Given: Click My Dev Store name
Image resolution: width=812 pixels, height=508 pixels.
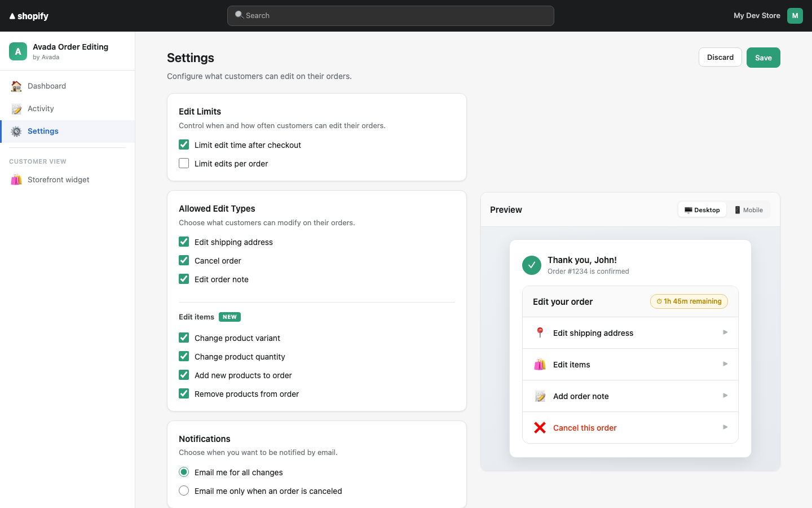Looking at the screenshot, I should (757, 16).
